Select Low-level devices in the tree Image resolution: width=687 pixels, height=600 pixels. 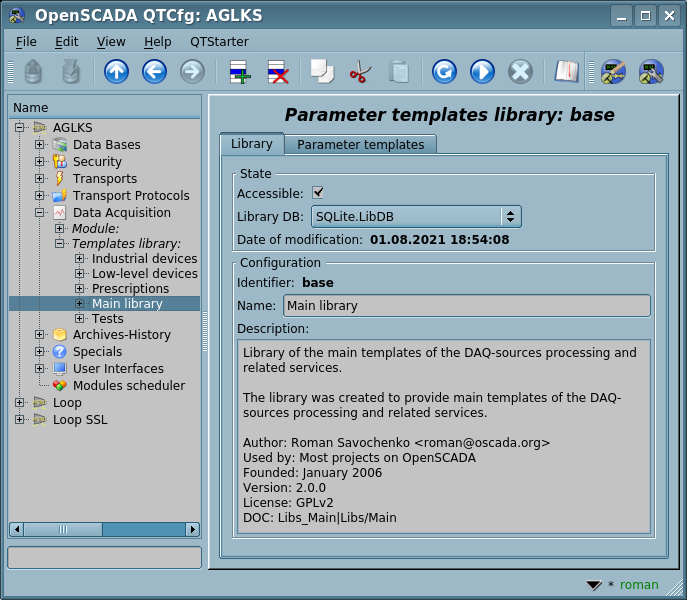(145, 273)
